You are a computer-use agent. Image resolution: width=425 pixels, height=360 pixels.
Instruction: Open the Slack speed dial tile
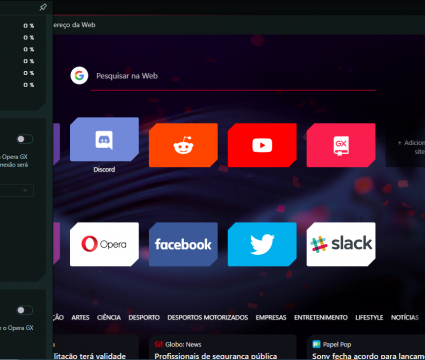(x=341, y=244)
